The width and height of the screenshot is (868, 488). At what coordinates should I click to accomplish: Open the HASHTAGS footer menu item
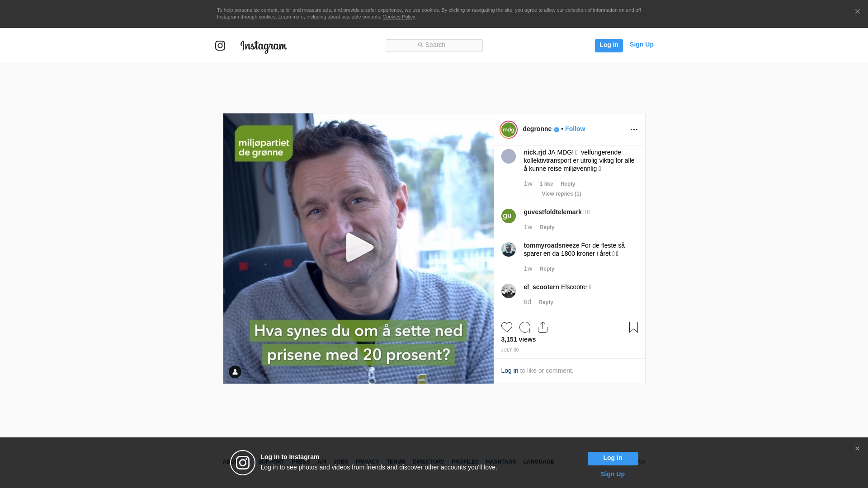pos(500,462)
